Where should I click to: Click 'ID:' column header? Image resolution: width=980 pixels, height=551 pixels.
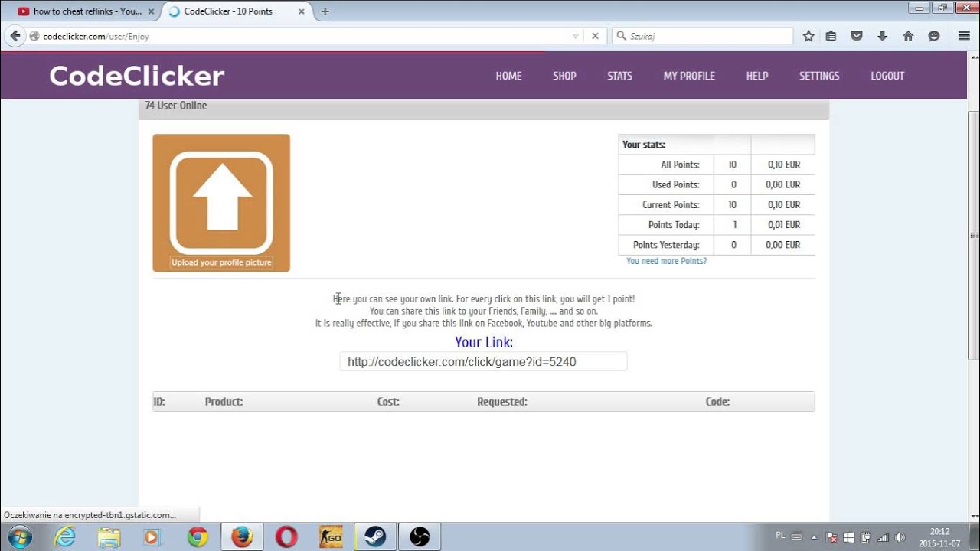point(159,402)
